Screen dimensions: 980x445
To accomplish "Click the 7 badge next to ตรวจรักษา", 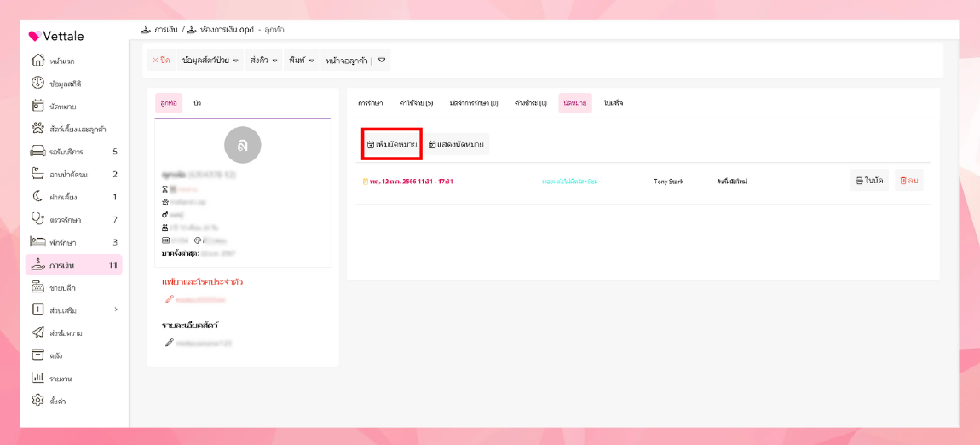I will pyautogui.click(x=115, y=219).
